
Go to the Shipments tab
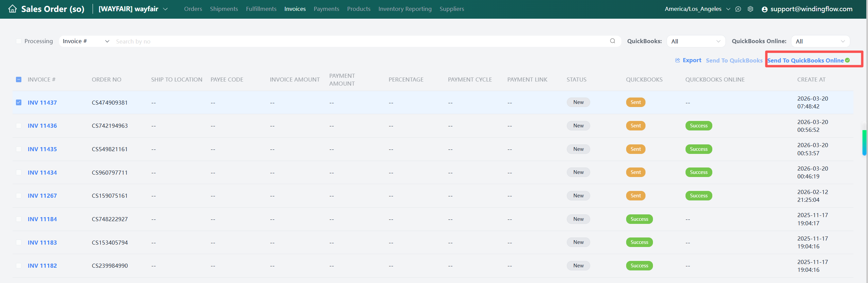point(224,9)
